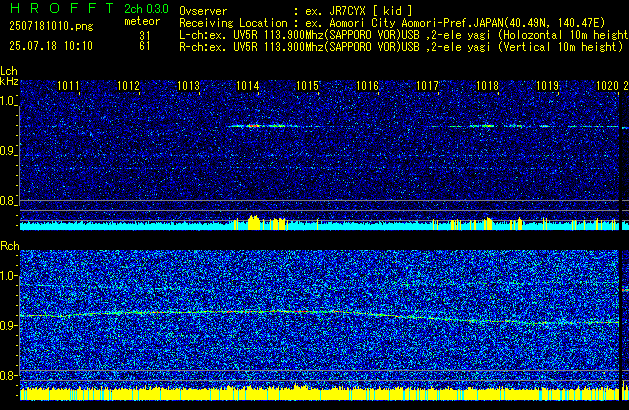Click the L-ch receiver description line
Viewport: 629px width, 410px height.
click(404, 35)
